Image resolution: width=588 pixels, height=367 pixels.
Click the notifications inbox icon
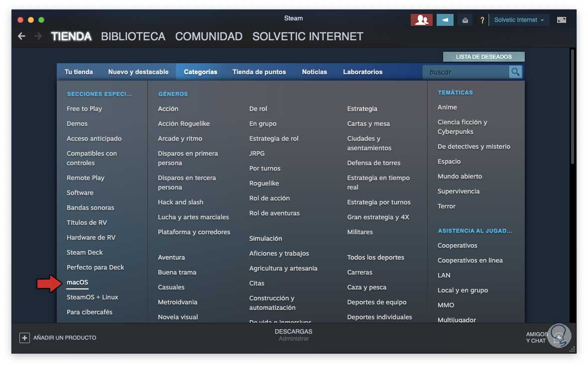[465, 20]
